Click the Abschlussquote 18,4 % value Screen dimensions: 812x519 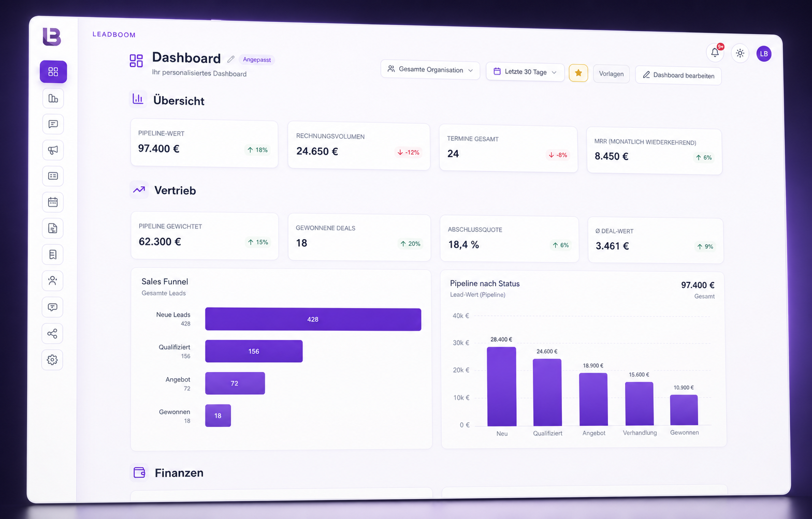tap(463, 245)
